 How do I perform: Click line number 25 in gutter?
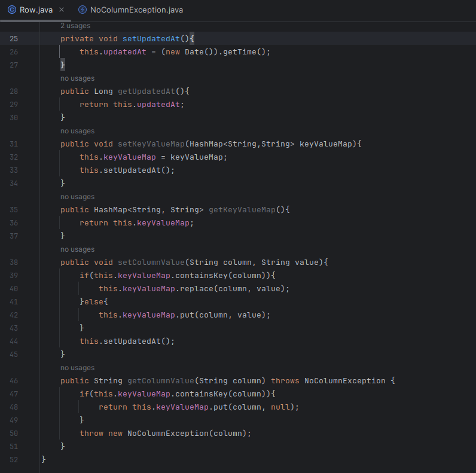14,39
